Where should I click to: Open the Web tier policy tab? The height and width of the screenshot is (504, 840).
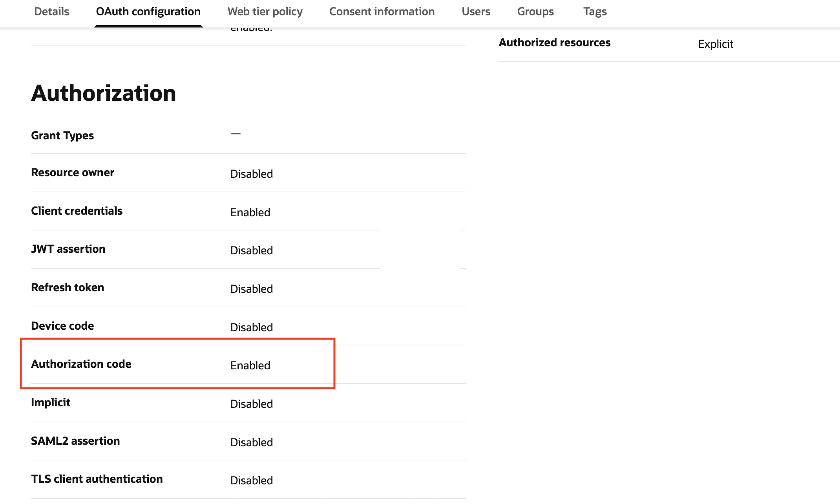265,11
